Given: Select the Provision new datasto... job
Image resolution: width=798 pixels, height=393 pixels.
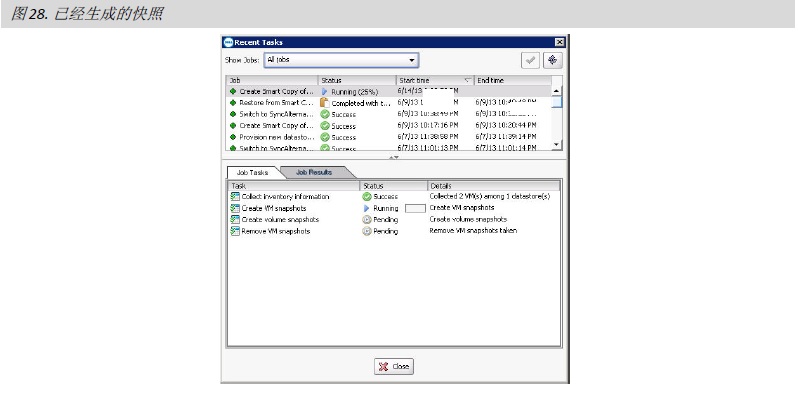Looking at the screenshot, I should (x=277, y=137).
